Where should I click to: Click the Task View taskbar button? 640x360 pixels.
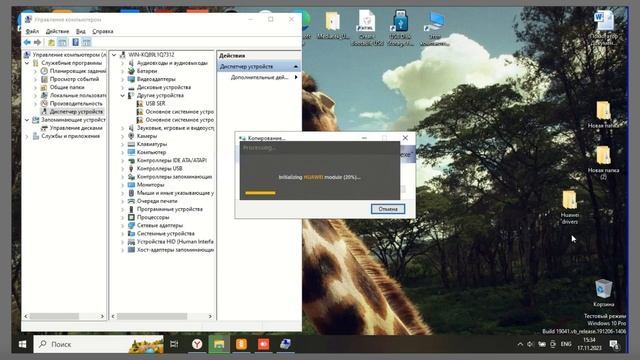(174, 344)
